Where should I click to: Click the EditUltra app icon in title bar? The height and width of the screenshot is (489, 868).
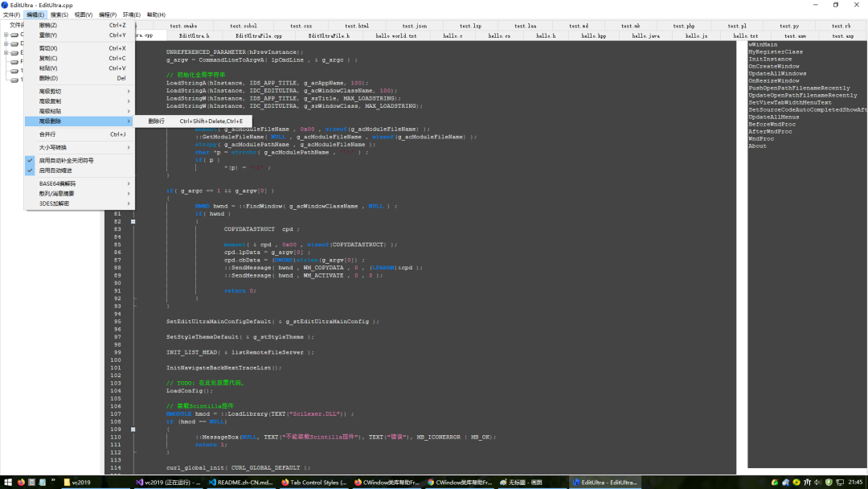[5, 5]
